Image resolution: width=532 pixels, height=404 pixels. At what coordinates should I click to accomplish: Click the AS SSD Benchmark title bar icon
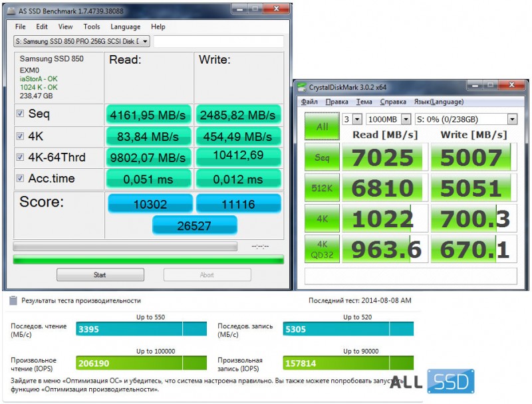[11, 11]
